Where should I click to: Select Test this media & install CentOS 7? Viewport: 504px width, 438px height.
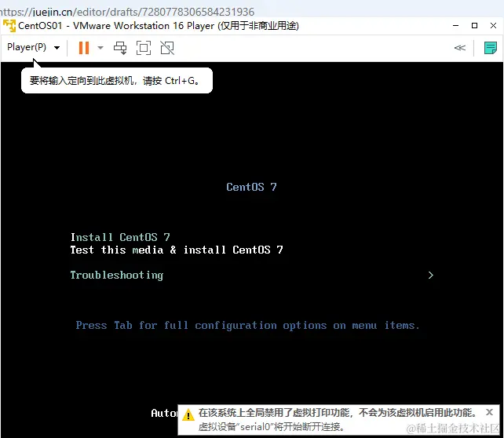pyautogui.click(x=177, y=250)
